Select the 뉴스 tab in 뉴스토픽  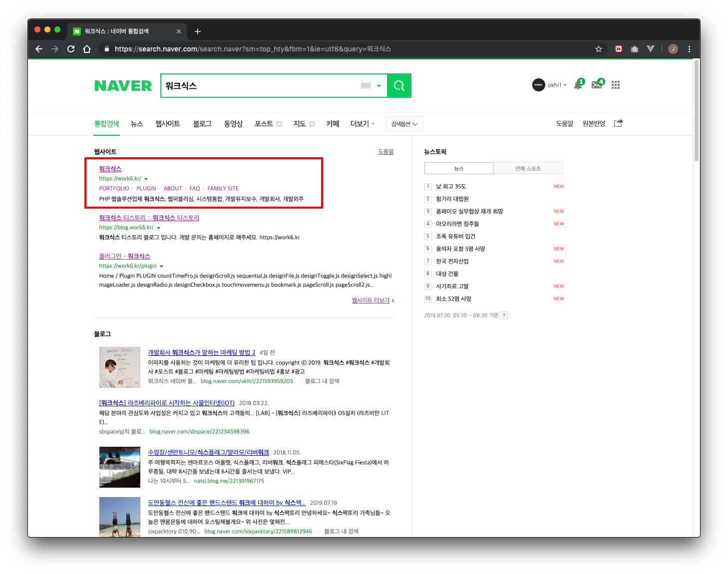pyautogui.click(x=459, y=168)
